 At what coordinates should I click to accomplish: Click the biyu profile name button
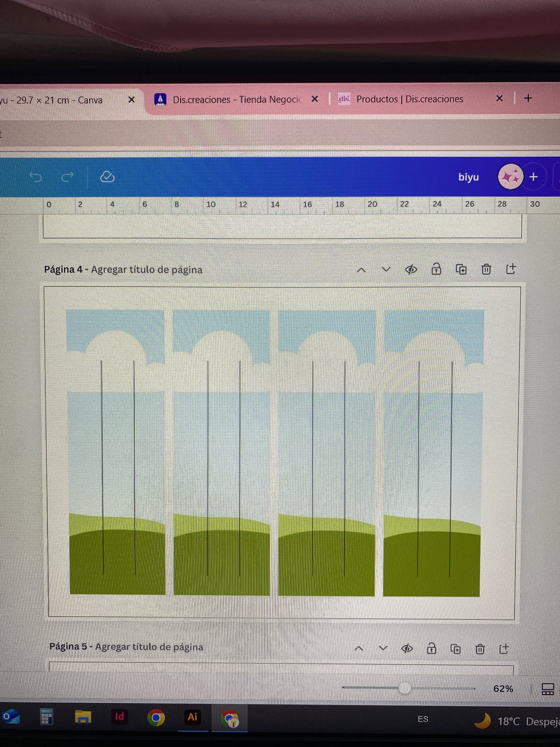(x=469, y=177)
